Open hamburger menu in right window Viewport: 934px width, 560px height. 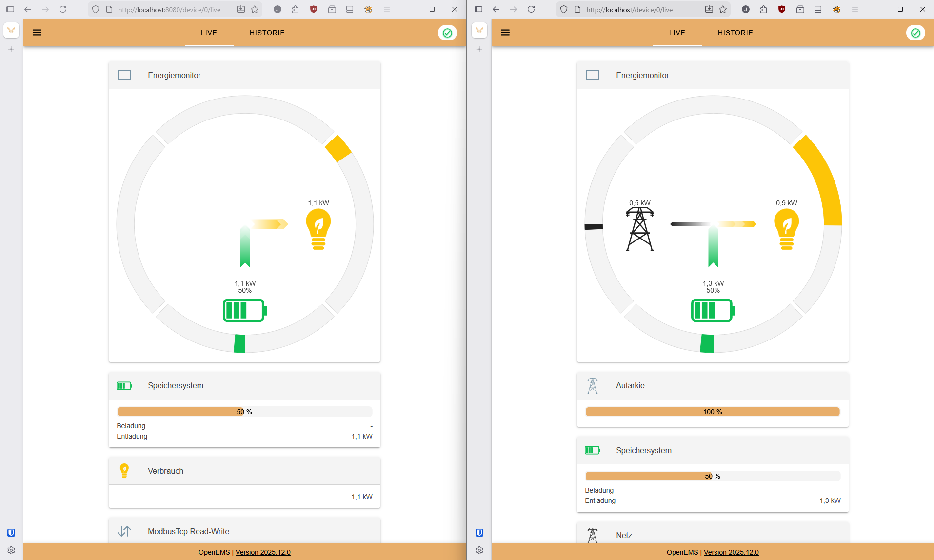[x=505, y=33]
